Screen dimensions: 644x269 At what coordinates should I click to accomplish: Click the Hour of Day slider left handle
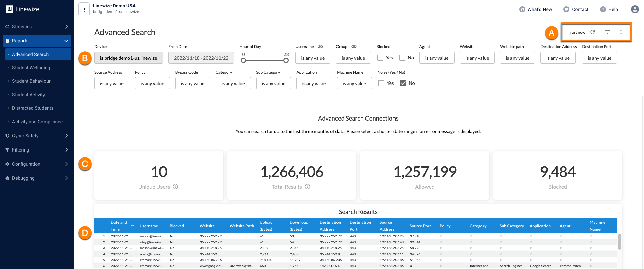point(243,60)
